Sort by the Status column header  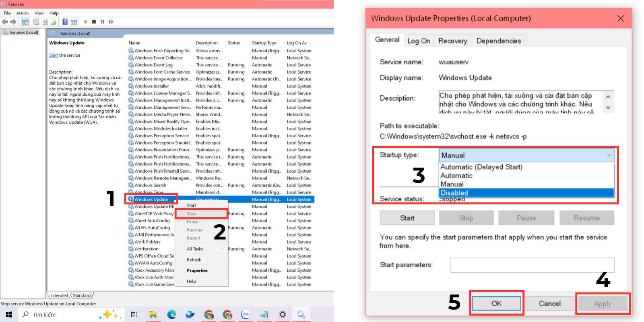(234, 43)
